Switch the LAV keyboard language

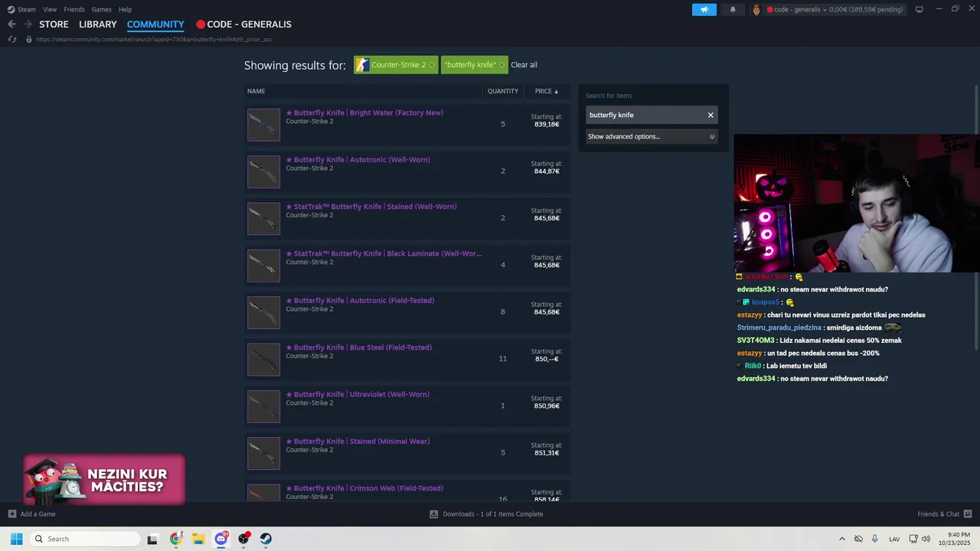[894, 540]
